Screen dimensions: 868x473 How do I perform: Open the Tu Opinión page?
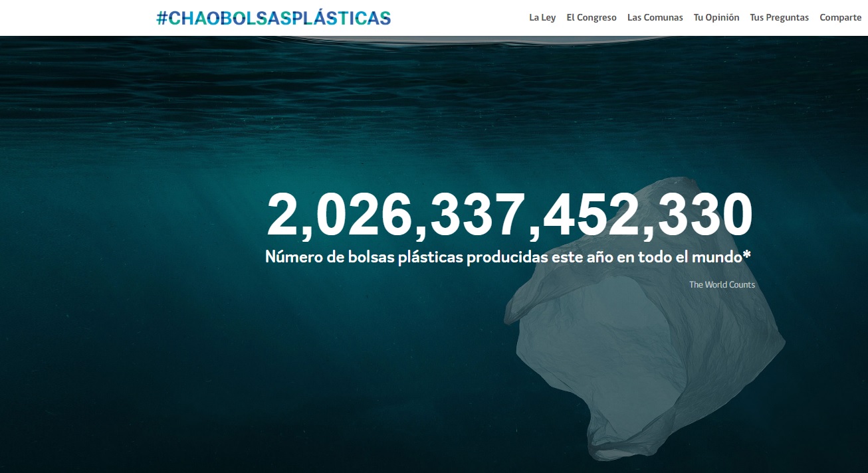tap(716, 18)
